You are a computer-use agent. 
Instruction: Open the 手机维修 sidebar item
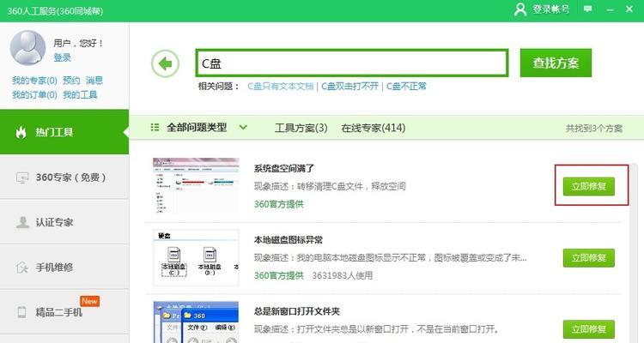pyautogui.click(x=64, y=268)
